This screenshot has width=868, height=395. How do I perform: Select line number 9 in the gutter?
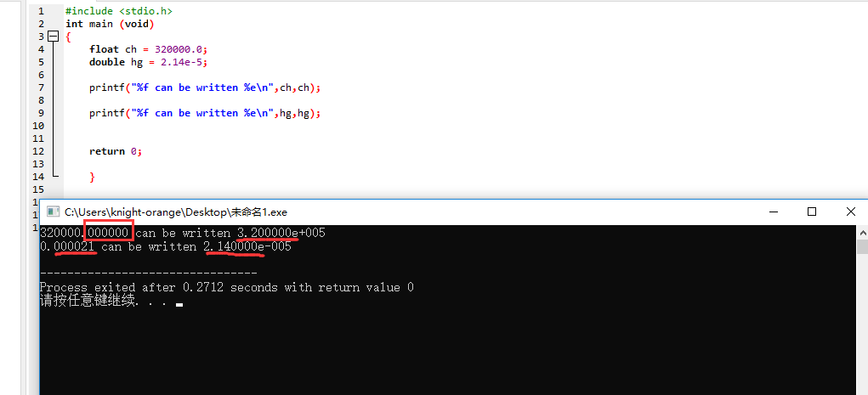click(41, 113)
